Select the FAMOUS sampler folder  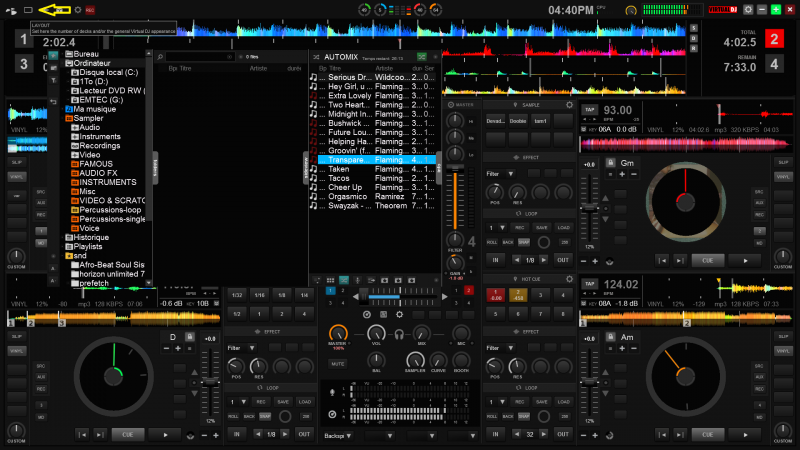(96, 164)
